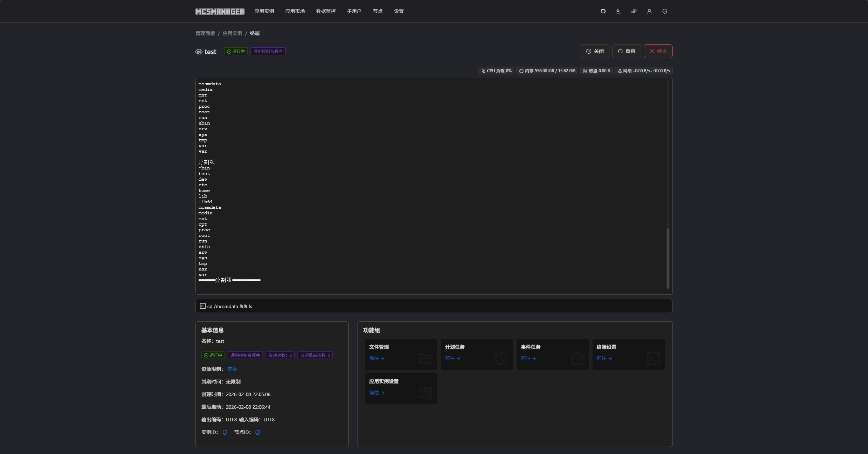The image size is (868, 454).
Task: Copy the 节点ID using its copy icon
Action: (258, 432)
